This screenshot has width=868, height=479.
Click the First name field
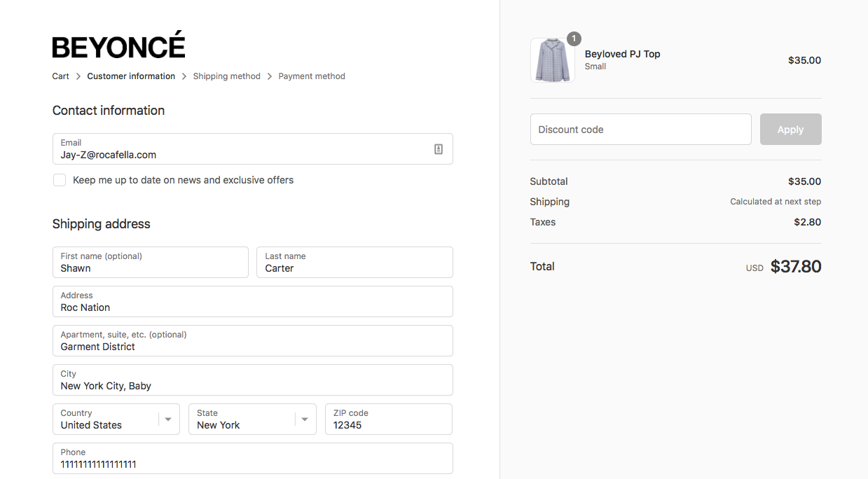click(150, 263)
